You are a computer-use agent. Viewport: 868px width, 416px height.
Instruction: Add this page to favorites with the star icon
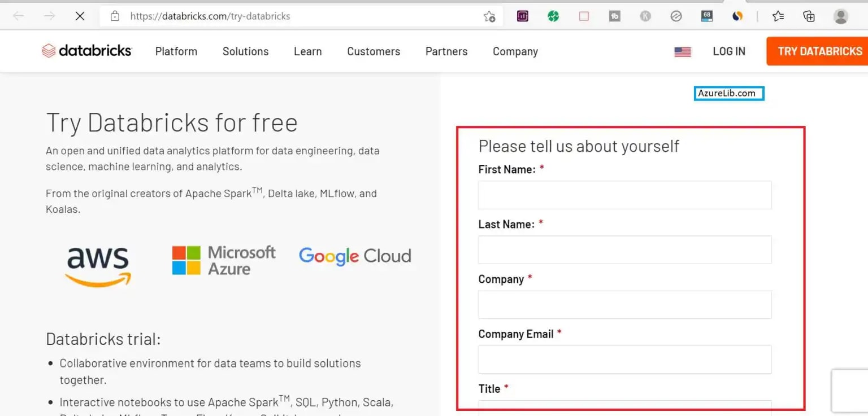point(489,16)
